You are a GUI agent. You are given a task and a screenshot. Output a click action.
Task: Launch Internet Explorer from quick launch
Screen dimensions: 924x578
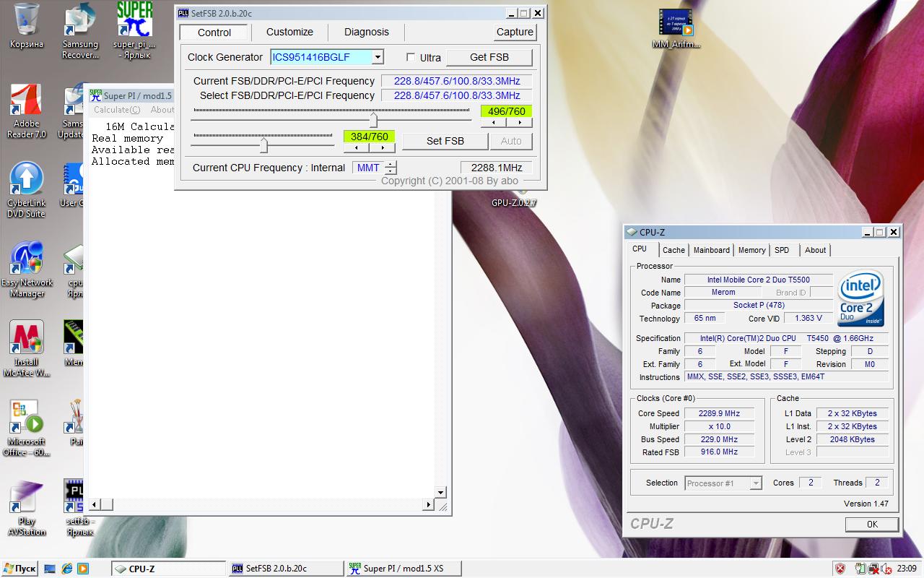pyautogui.click(x=66, y=569)
